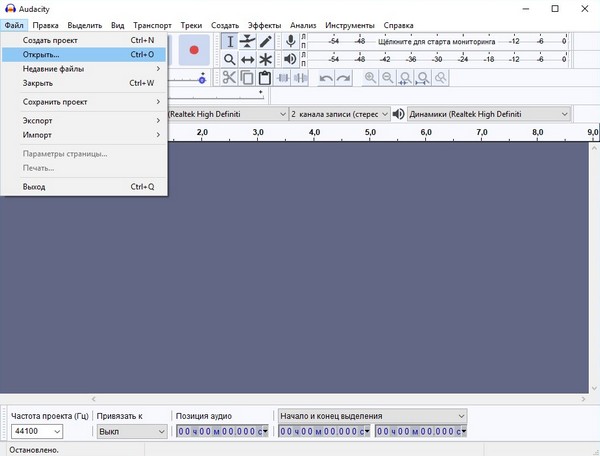Click the red Record button
The image size is (600, 456).
click(x=195, y=49)
